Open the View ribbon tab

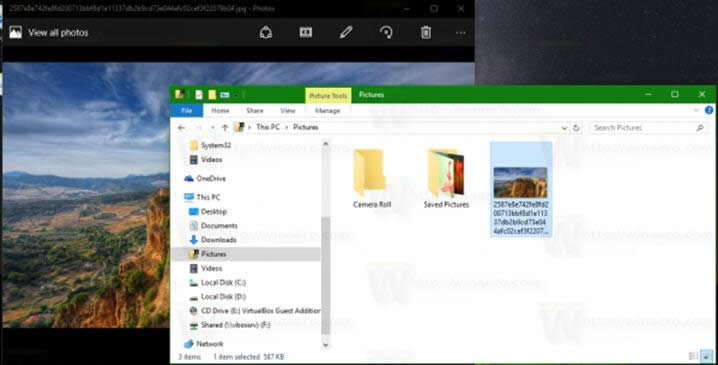pyautogui.click(x=288, y=110)
